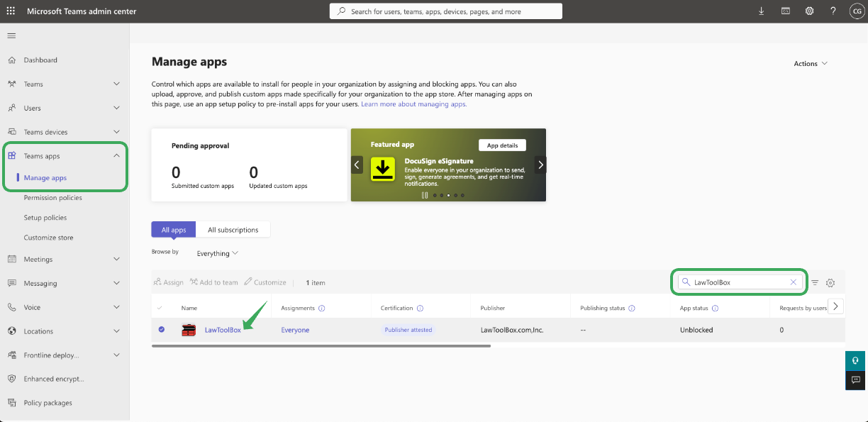Image resolution: width=868 pixels, height=422 pixels.
Task: Expand the Frontline deployment section
Action: pyautogui.click(x=116, y=355)
